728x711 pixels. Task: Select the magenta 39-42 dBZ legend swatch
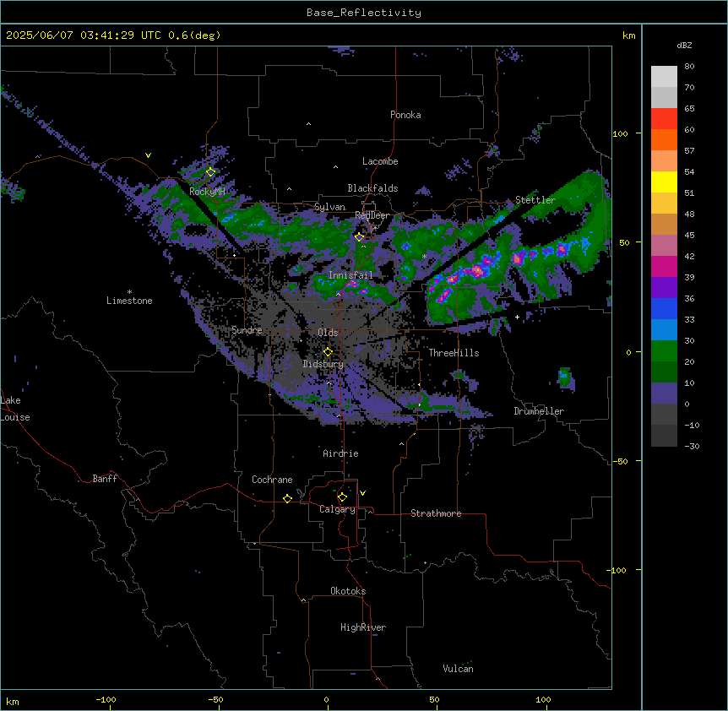coord(664,266)
